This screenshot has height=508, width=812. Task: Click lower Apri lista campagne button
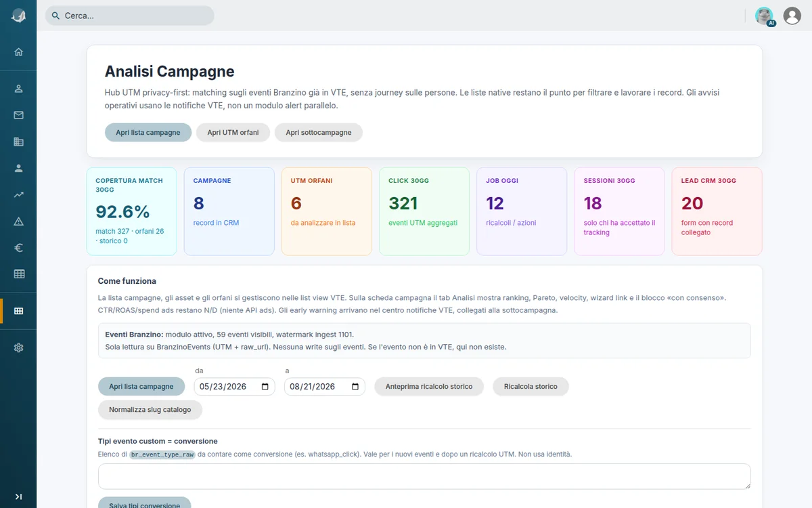click(x=141, y=387)
